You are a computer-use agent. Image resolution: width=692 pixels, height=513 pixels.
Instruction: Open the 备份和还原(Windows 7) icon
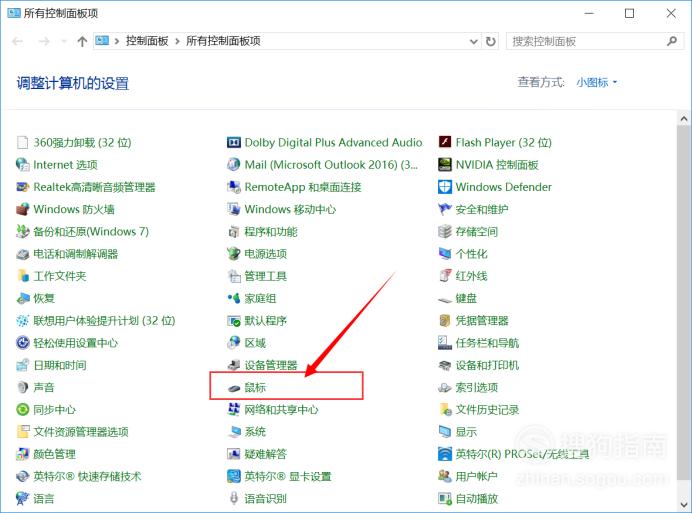(23, 231)
